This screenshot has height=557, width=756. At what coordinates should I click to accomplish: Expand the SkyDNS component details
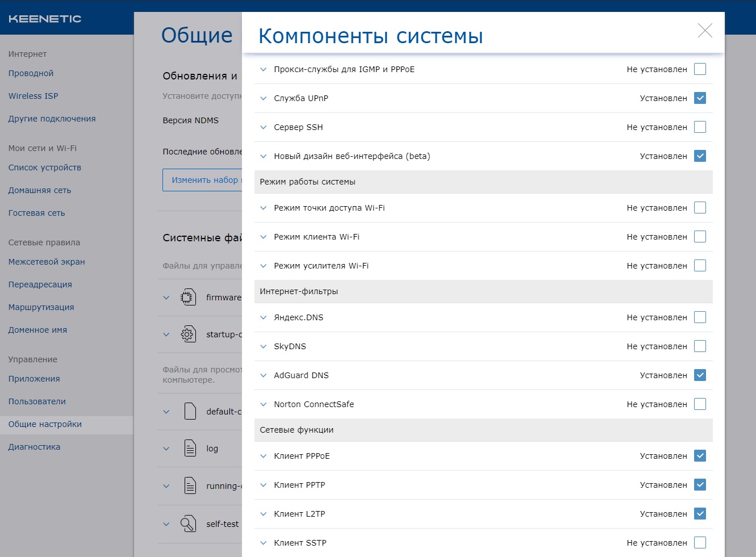pos(263,346)
